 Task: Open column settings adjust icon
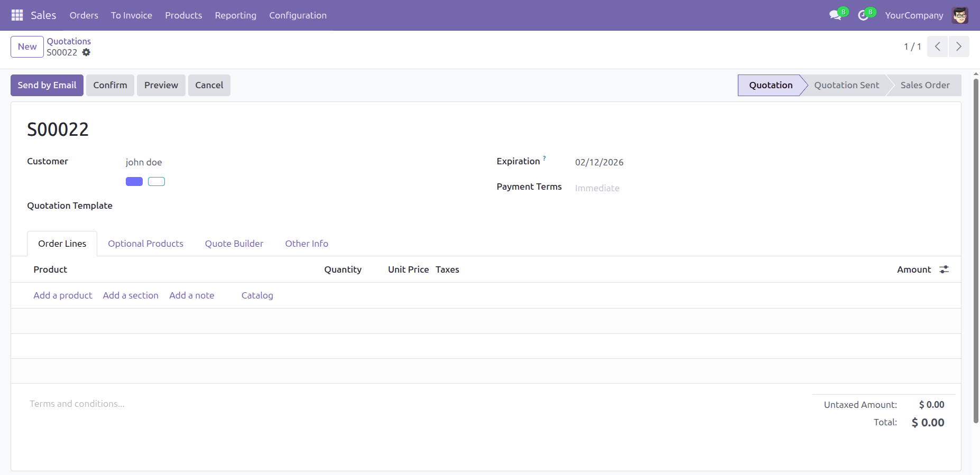point(944,269)
